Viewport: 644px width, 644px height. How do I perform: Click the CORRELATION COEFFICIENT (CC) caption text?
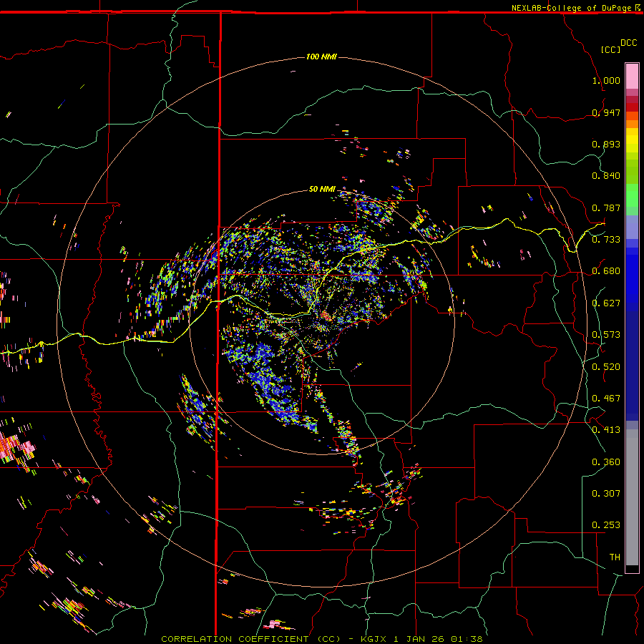coord(250,639)
